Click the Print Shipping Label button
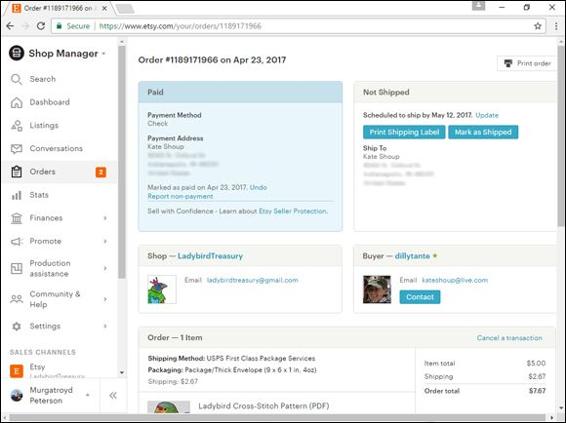566x423 pixels. coord(404,132)
